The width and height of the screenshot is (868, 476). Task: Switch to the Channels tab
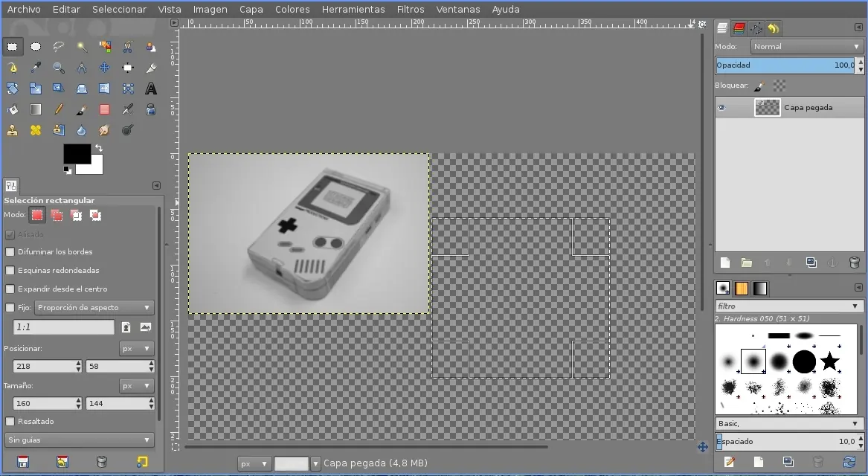(739, 28)
